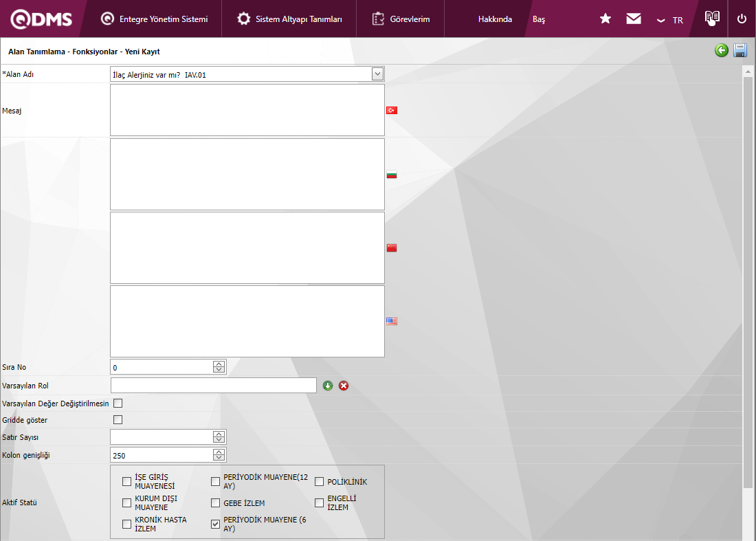Image resolution: width=756 pixels, height=541 pixels.
Task: Click the Satır Sayısı field
Action: (162, 437)
